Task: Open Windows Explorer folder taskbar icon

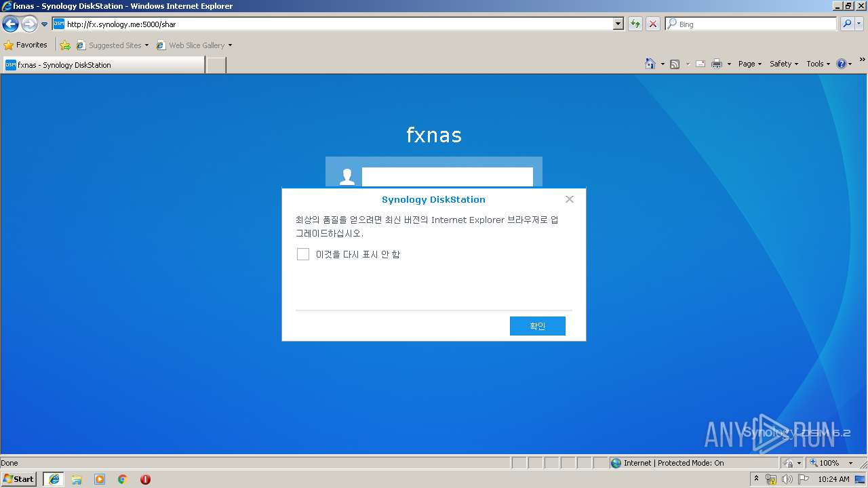Action: (x=77, y=479)
